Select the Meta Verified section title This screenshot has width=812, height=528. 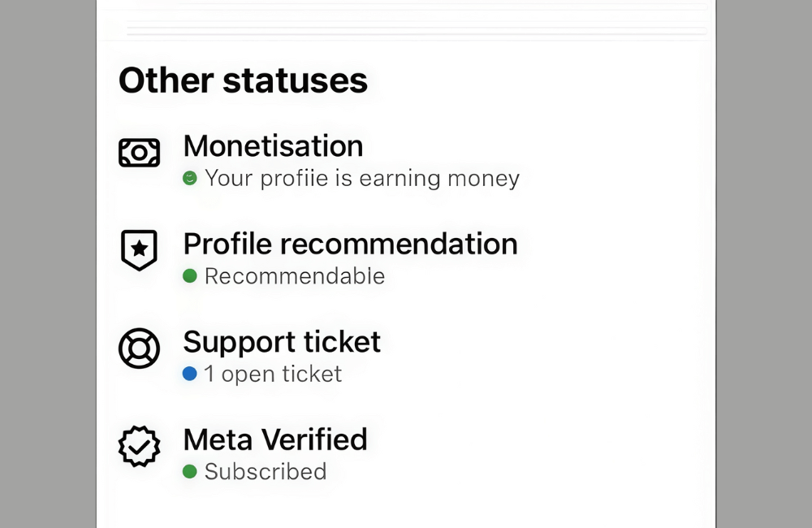[x=275, y=439]
